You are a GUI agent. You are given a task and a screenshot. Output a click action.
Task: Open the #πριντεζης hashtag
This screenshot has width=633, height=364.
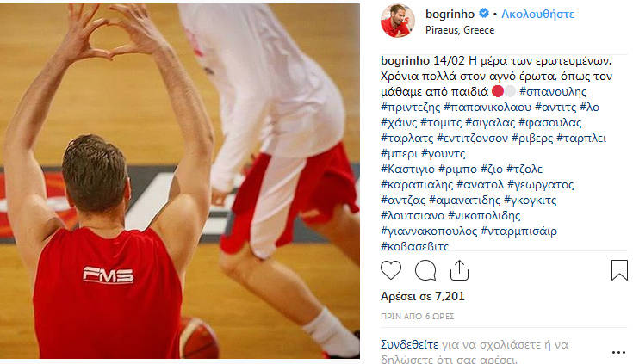(410, 107)
